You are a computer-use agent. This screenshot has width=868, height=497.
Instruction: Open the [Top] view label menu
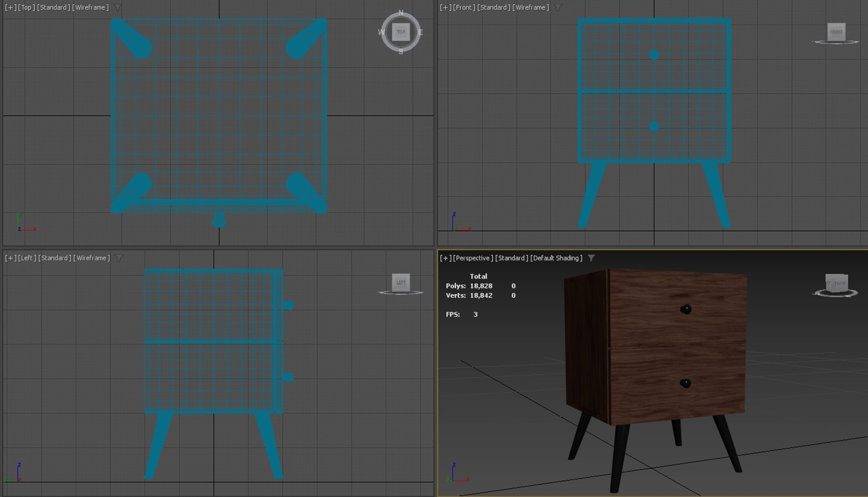(27, 7)
